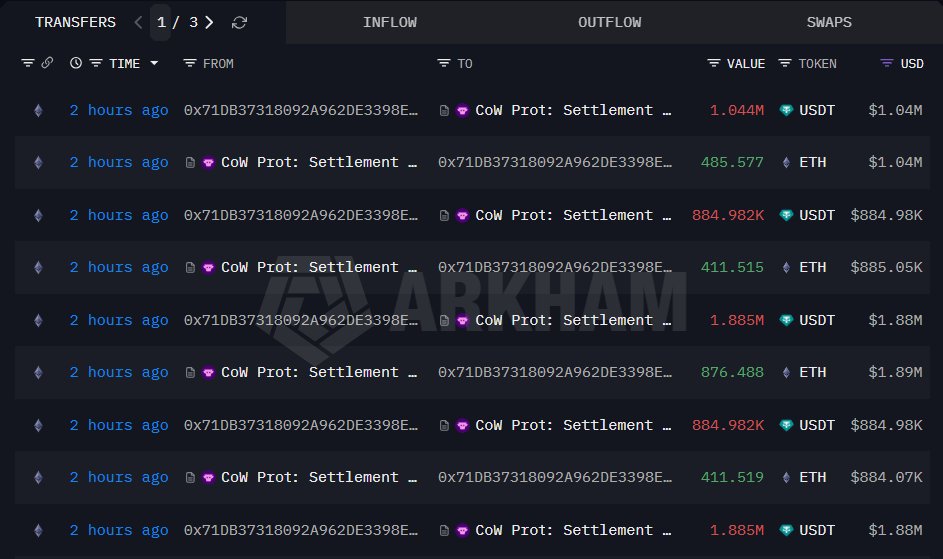
Task: Switch to the TRANSFERS tab
Action: 75,22
